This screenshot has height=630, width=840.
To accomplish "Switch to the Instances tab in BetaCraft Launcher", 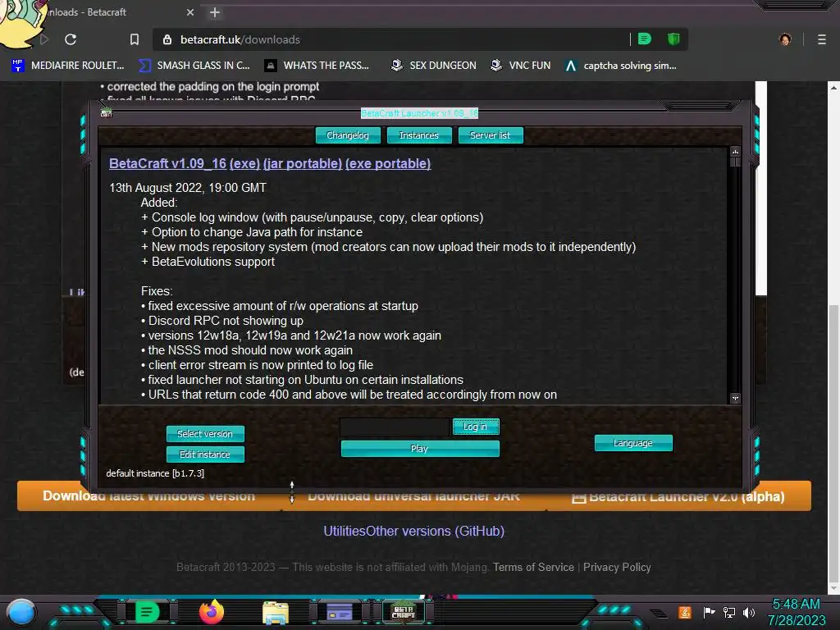I will pos(419,135).
